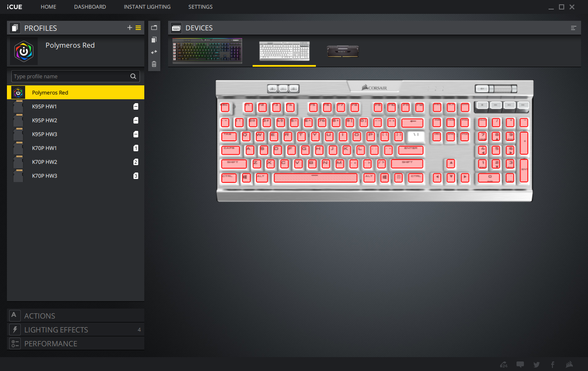The height and width of the screenshot is (371, 588).
Task: Expand the LIGHTING EFFECTS section
Action: tap(76, 329)
